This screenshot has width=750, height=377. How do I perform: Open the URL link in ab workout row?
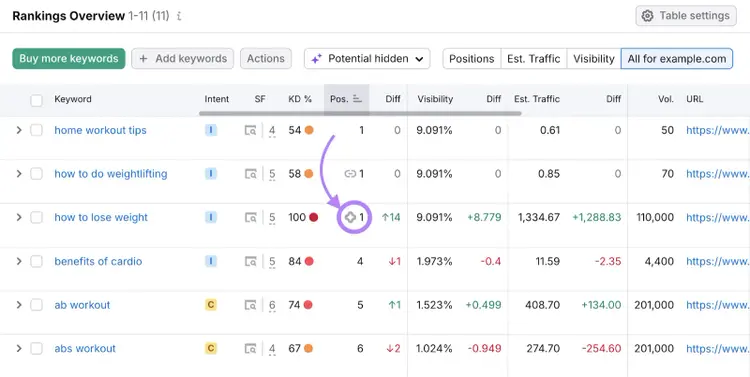[718, 305]
